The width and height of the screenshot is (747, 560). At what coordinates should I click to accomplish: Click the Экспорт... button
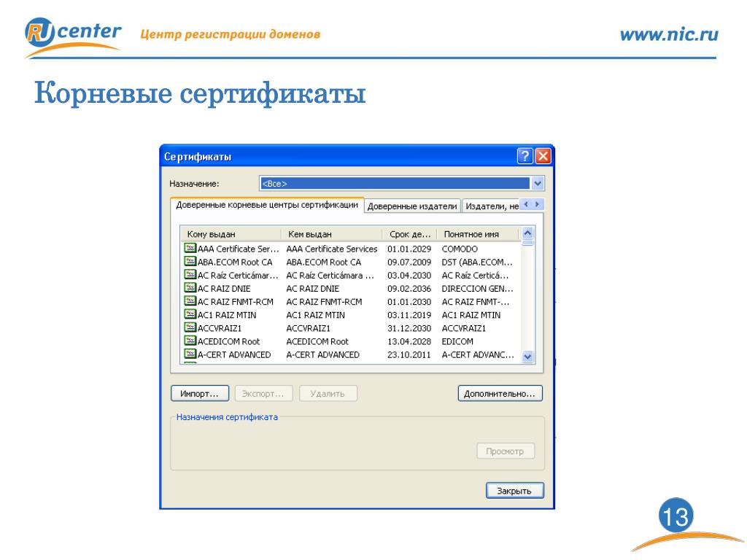tap(263, 393)
